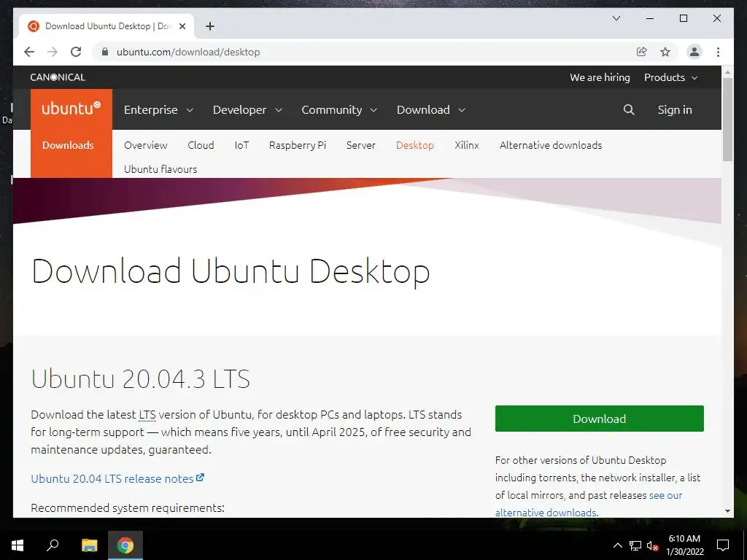The width and height of the screenshot is (747, 560).
Task: Switch to the Overview tab
Action: click(145, 145)
